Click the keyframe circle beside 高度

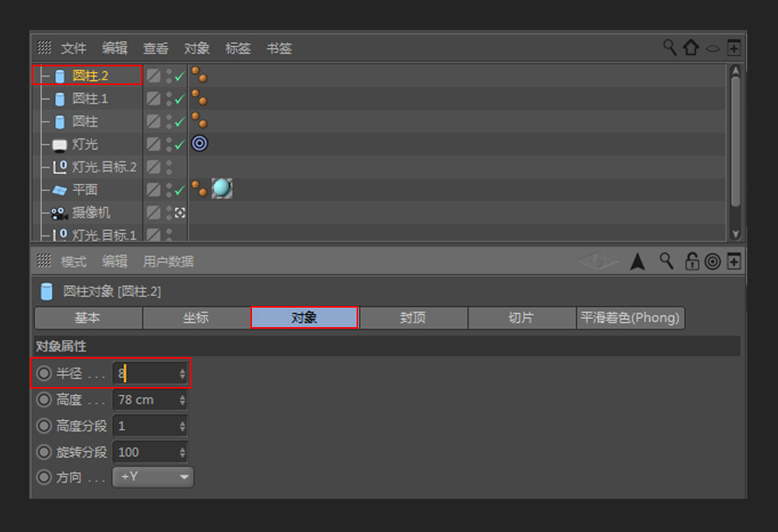click(x=44, y=399)
